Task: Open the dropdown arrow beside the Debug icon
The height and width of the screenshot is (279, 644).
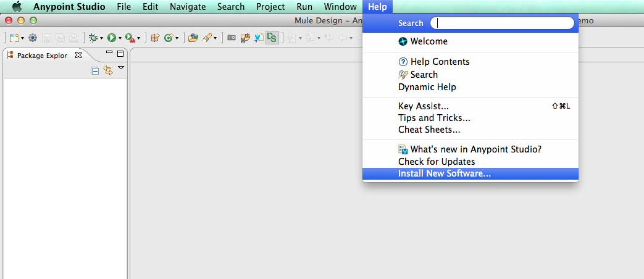Action: pos(101,38)
